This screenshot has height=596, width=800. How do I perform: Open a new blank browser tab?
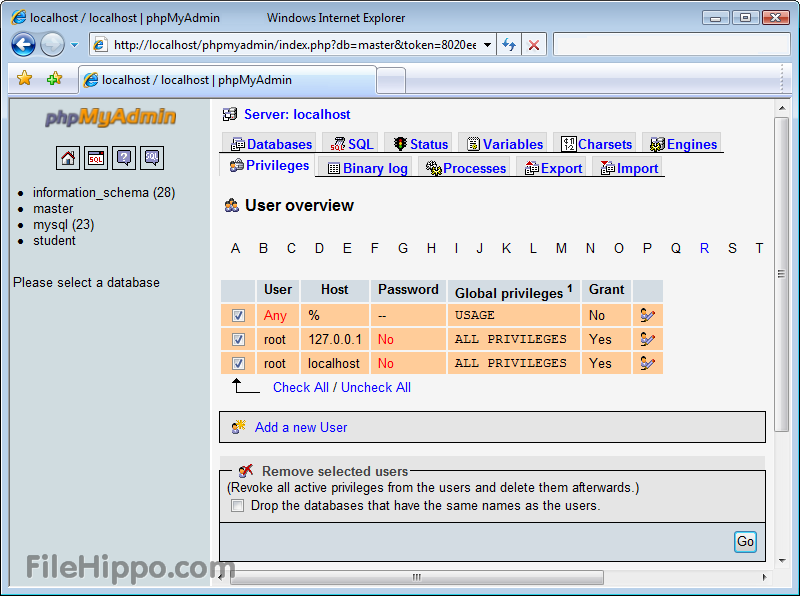[391, 81]
